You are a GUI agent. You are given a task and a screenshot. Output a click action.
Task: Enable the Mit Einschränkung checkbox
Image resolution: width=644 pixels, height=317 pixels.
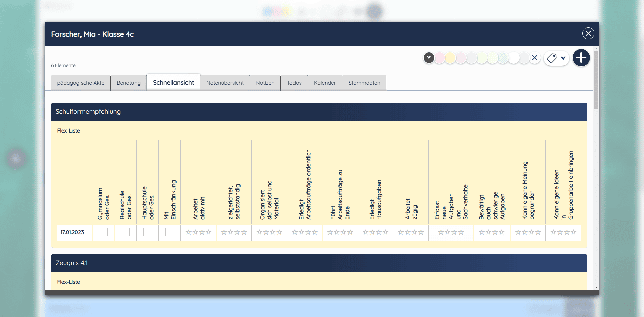pyautogui.click(x=170, y=232)
